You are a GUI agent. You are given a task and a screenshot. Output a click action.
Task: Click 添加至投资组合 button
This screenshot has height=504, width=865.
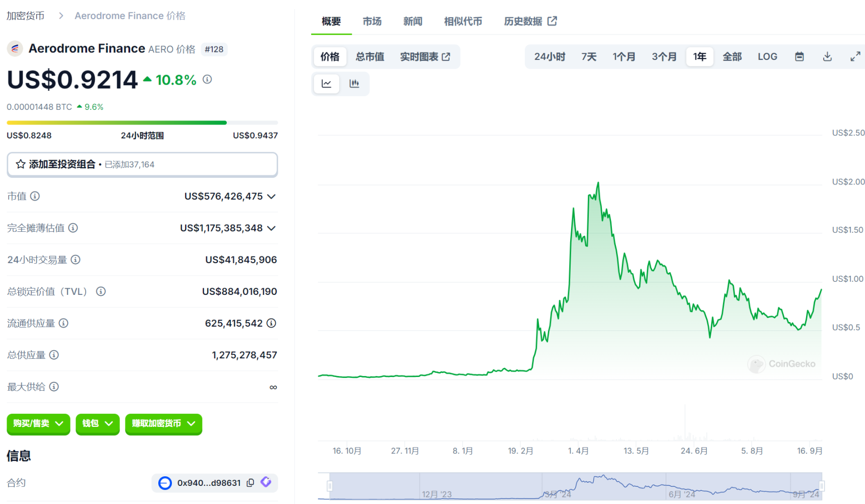142,164
